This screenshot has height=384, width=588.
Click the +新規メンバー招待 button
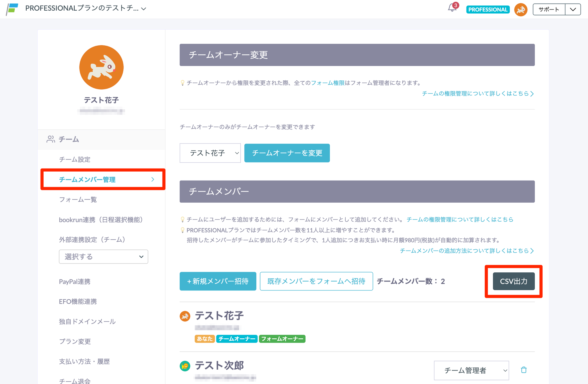pos(218,281)
